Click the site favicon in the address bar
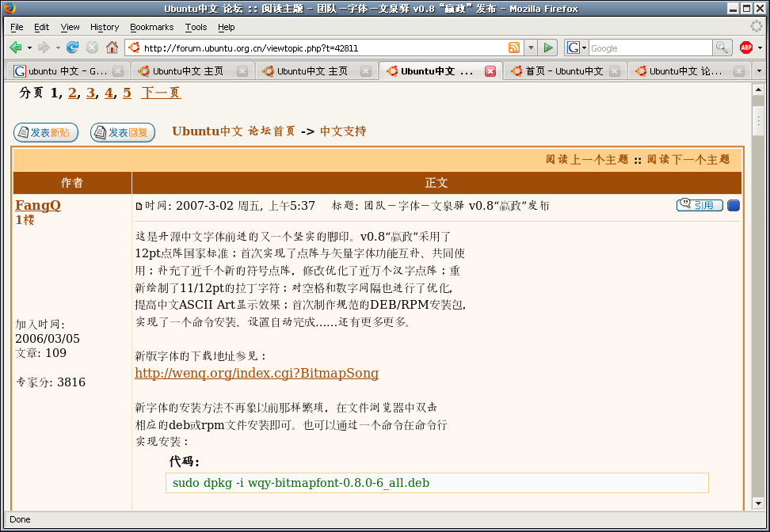The height and width of the screenshot is (532, 770). [x=134, y=47]
